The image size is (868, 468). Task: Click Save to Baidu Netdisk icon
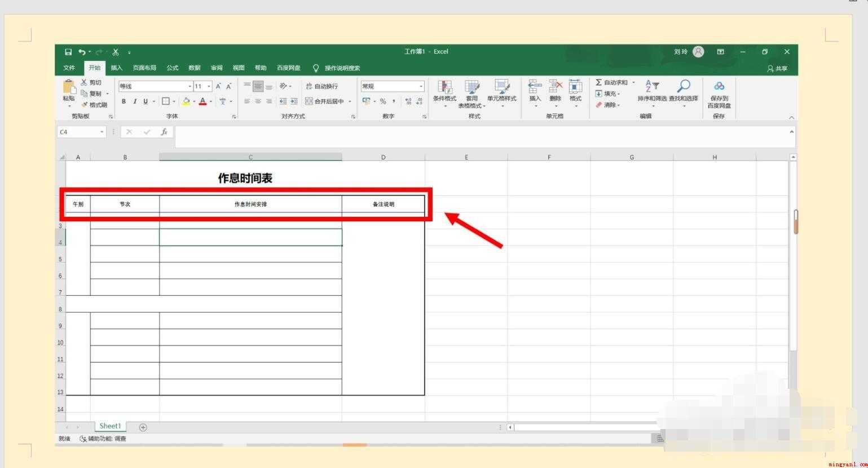click(x=719, y=86)
